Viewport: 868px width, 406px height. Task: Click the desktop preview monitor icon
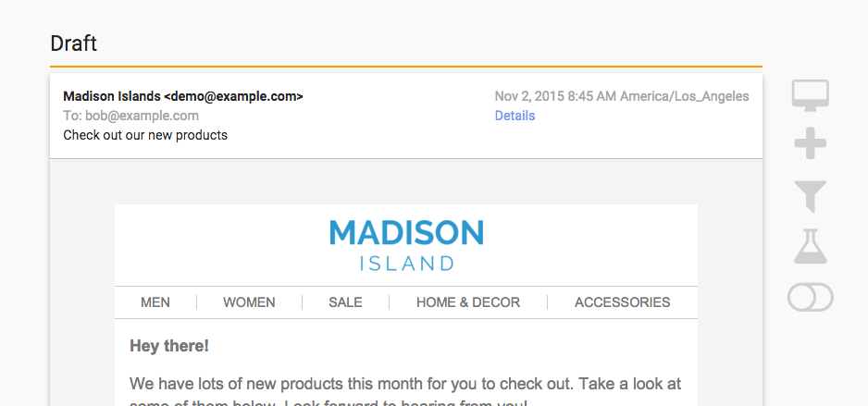810,95
